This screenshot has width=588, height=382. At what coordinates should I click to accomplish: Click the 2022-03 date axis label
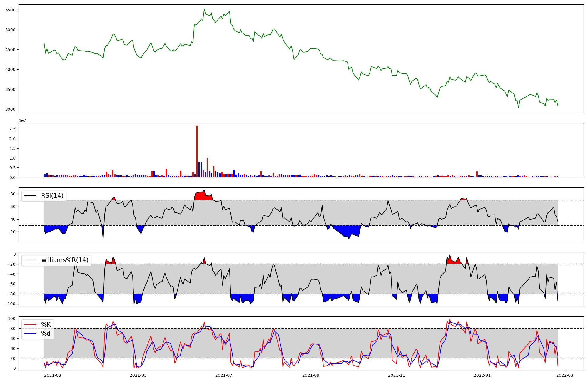[x=565, y=375]
